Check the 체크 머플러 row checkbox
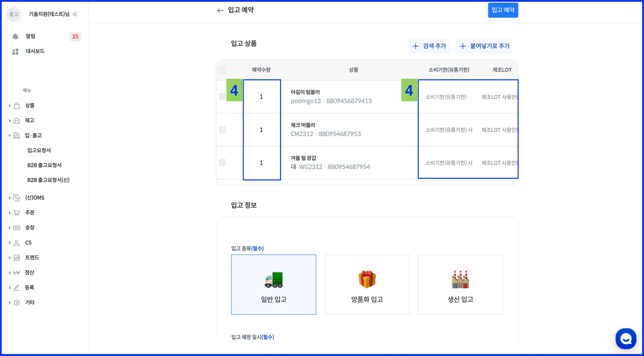 coord(222,130)
